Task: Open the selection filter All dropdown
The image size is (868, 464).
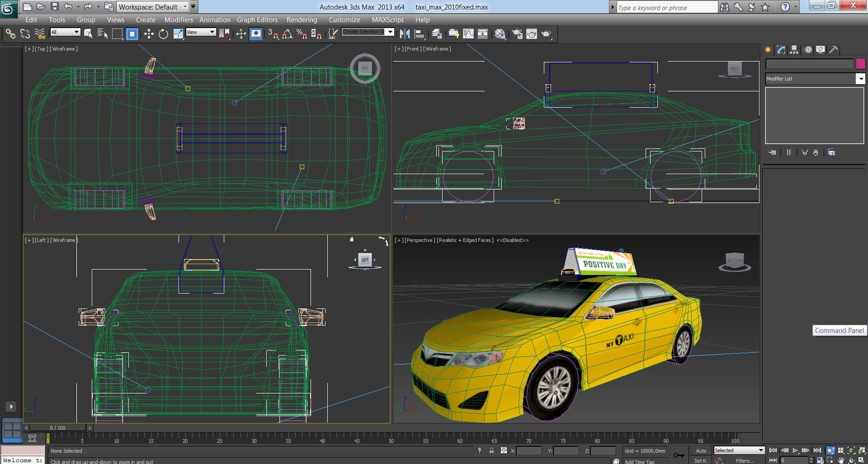Action: pos(65,32)
